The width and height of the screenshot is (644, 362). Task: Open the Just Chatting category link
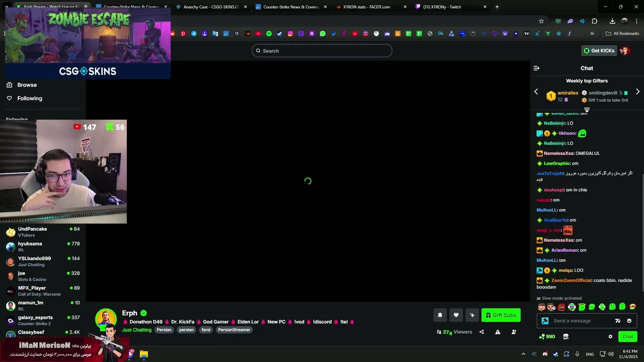tap(137, 330)
